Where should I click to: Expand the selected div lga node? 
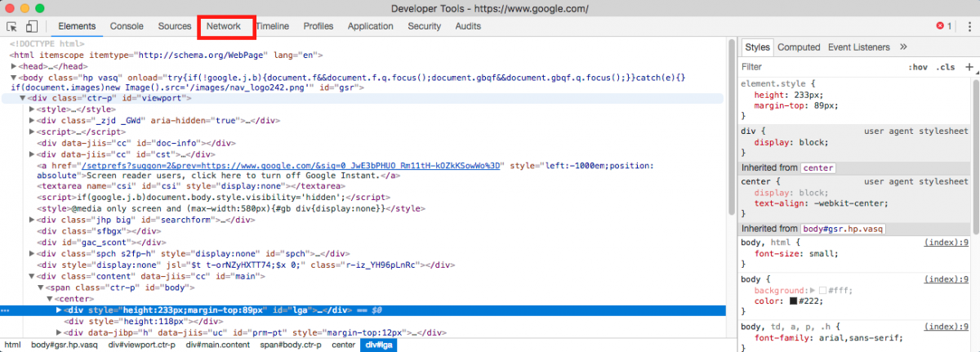click(x=58, y=310)
